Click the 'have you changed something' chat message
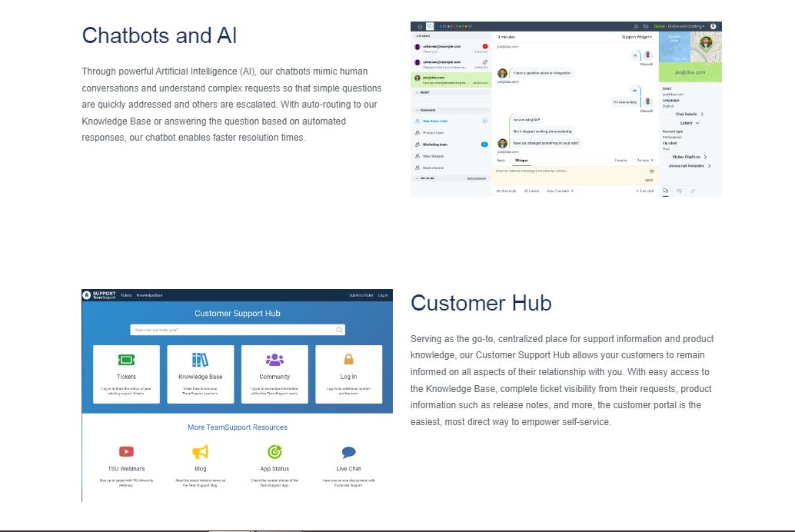The height and width of the screenshot is (532, 795). [x=546, y=144]
